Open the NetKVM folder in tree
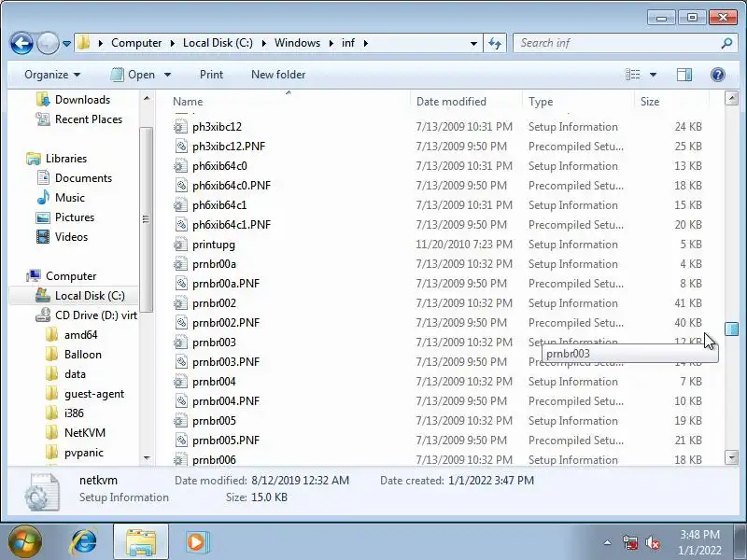 click(84, 433)
